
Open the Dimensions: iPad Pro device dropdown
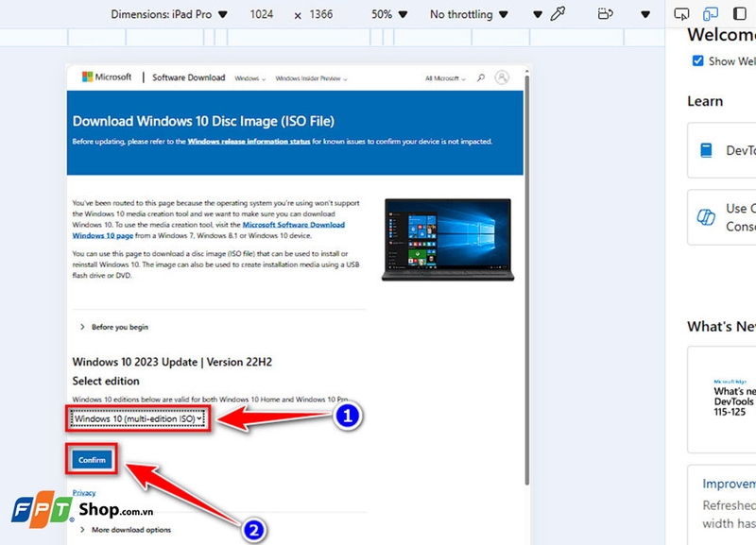(169, 14)
